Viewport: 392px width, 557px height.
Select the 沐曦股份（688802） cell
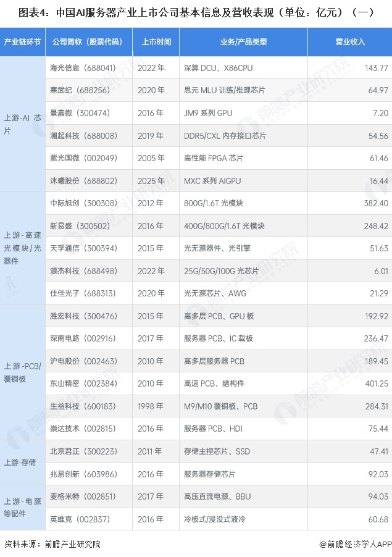click(89, 181)
